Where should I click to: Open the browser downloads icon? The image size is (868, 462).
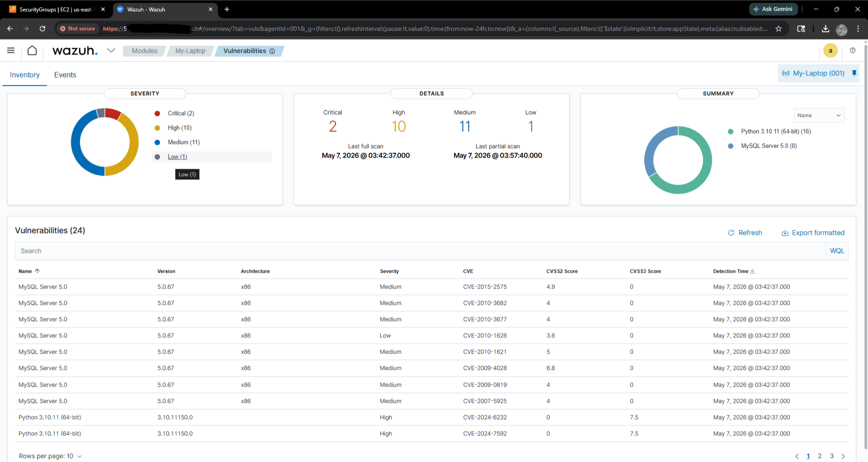click(x=826, y=28)
